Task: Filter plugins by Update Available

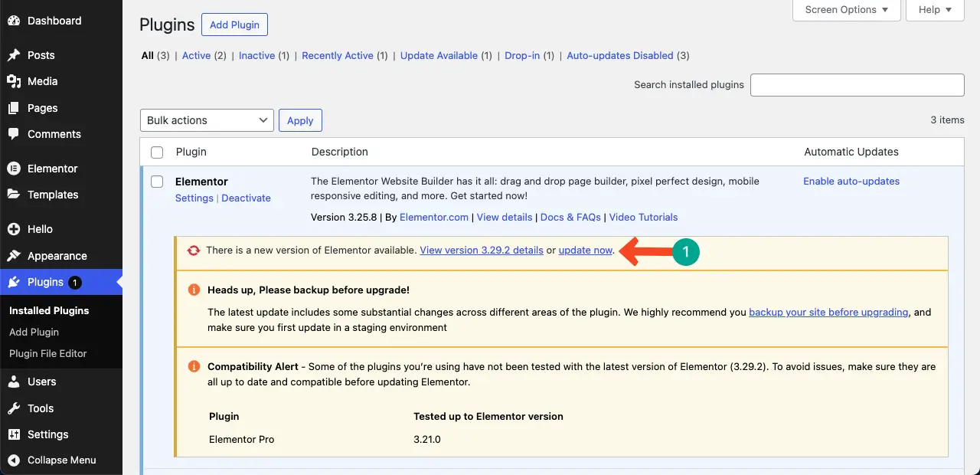Action: coord(439,56)
